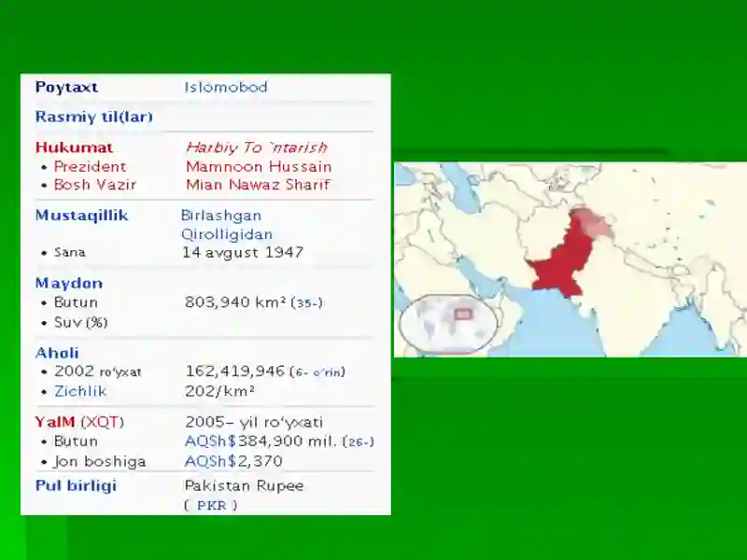Click the world globe inset on map

tap(448, 324)
